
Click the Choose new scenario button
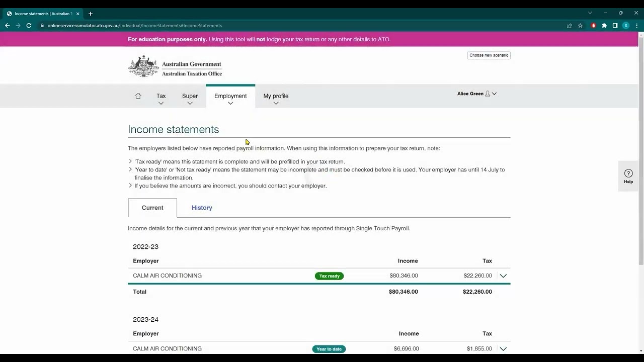pyautogui.click(x=489, y=55)
